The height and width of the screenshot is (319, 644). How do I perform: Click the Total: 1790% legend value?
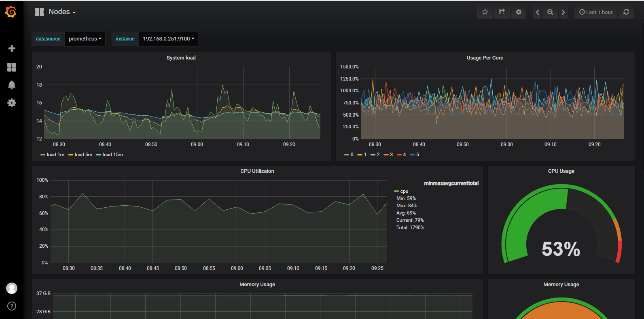pos(410,228)
